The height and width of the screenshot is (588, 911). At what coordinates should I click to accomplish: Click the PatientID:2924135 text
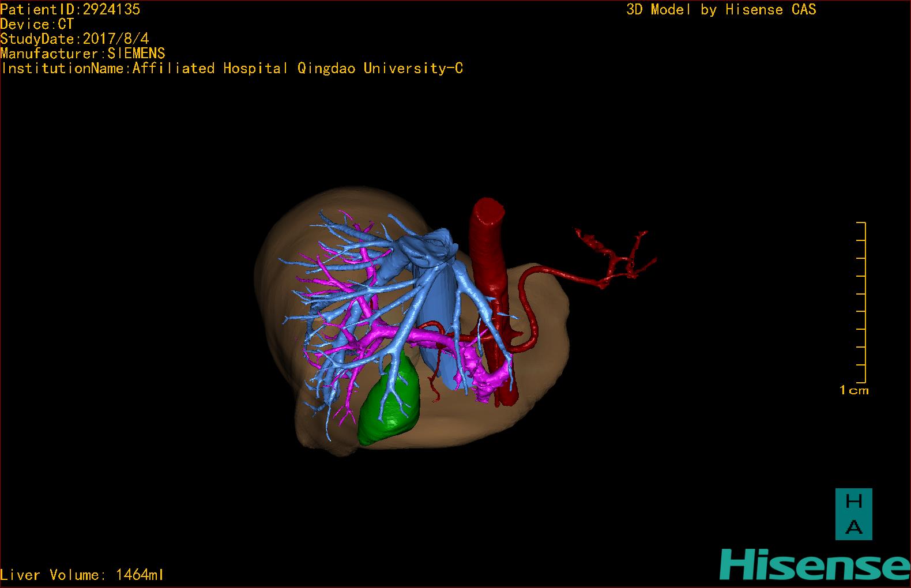point(70,9)
